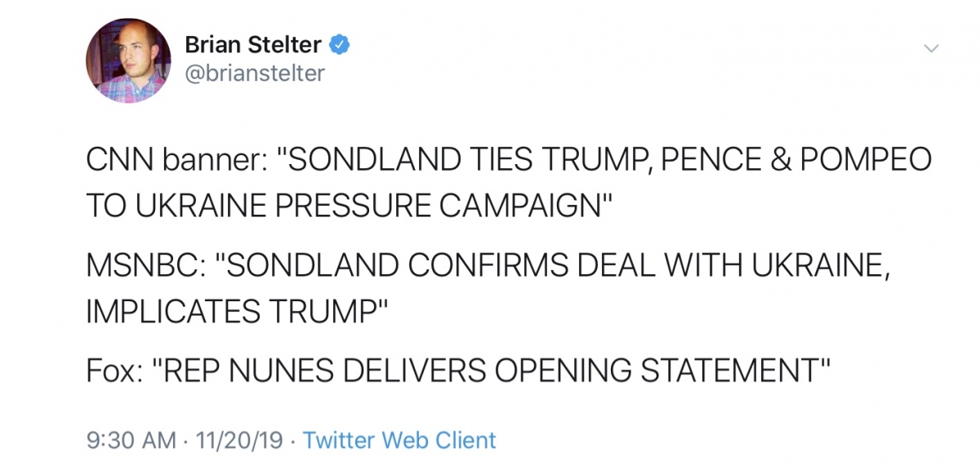The height and width of the screenshot is (475, 980).
Task: Click the 9:30 AM timestamp
Action: [x=131, y=441]
